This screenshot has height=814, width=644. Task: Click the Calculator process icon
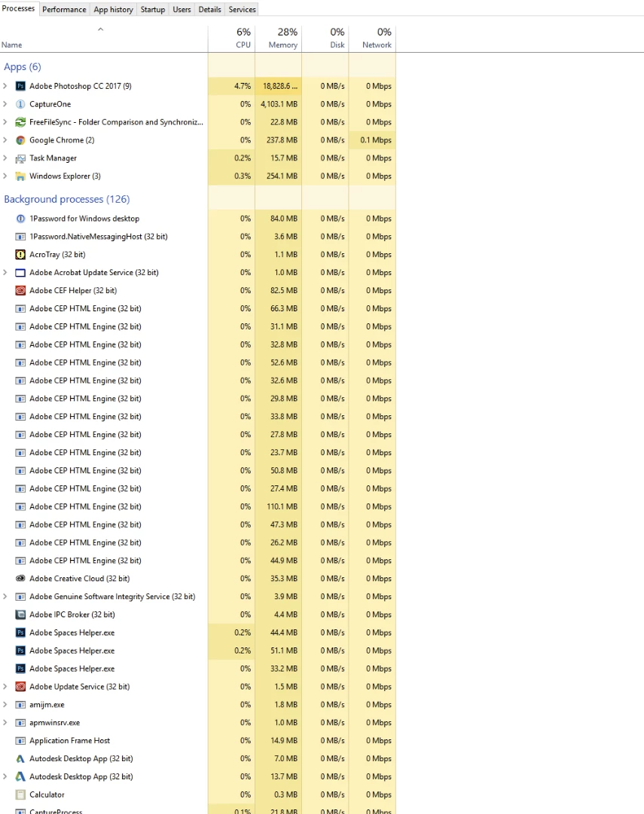click(20, 794)
